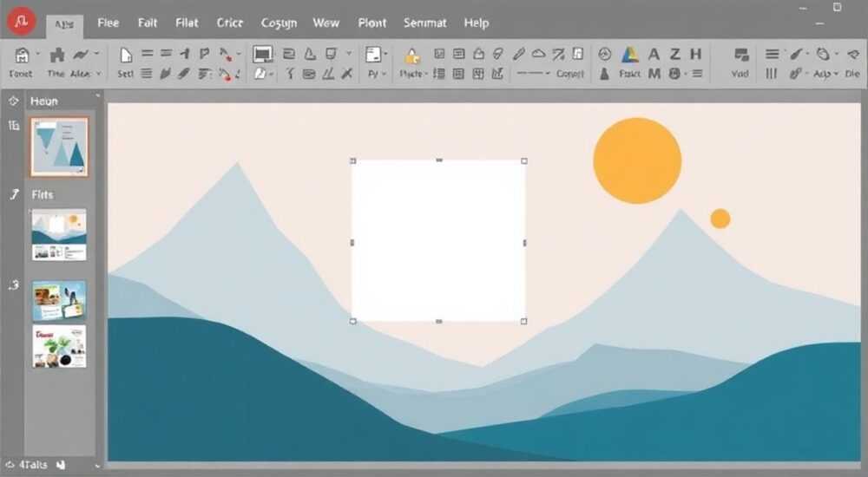The image size is (868, 477).
Task: Click the colorful triangle icon above Fralct
Action: click(630, 55)
